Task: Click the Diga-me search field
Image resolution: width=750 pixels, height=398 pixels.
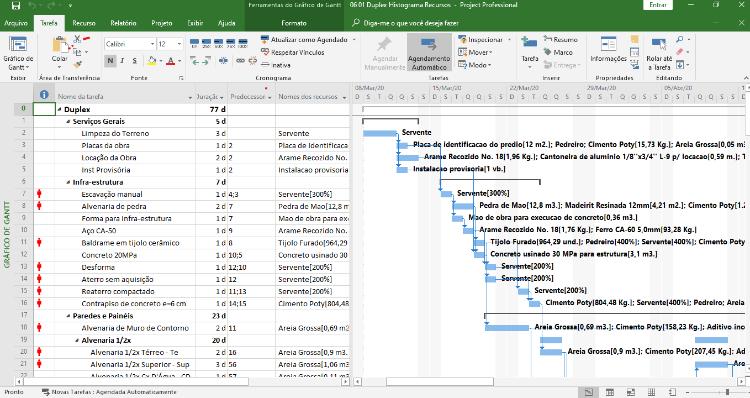Action: pos(405,23)
